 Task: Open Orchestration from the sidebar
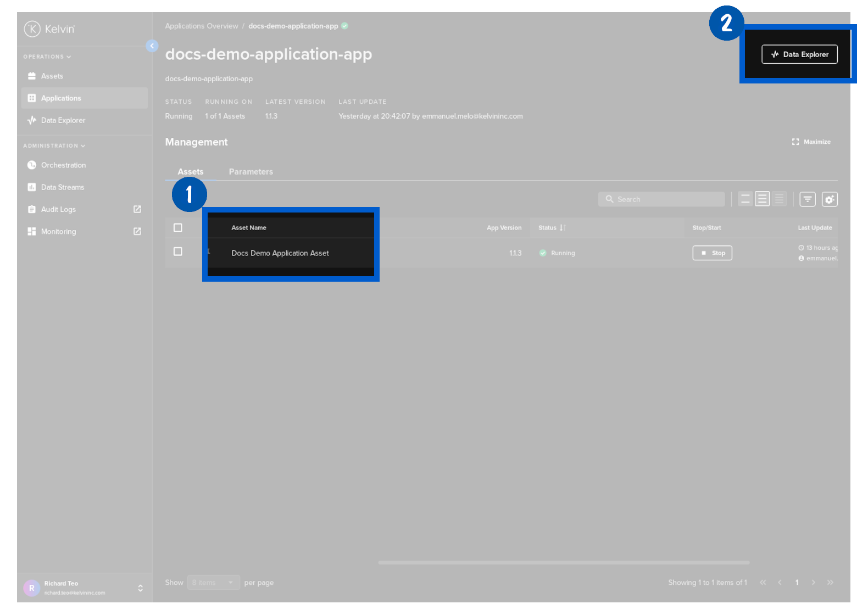coord(63,165)
